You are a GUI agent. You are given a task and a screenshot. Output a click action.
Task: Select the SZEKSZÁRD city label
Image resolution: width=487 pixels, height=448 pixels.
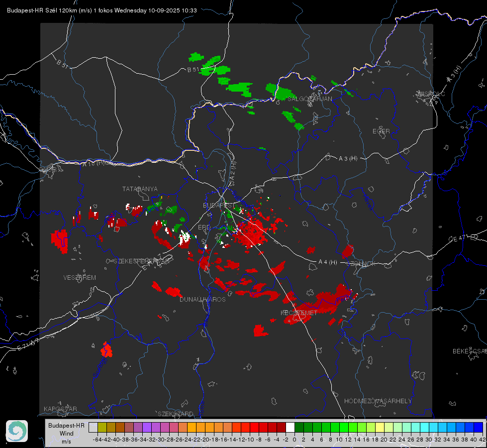pyautogui.click(x=176, y=414)
